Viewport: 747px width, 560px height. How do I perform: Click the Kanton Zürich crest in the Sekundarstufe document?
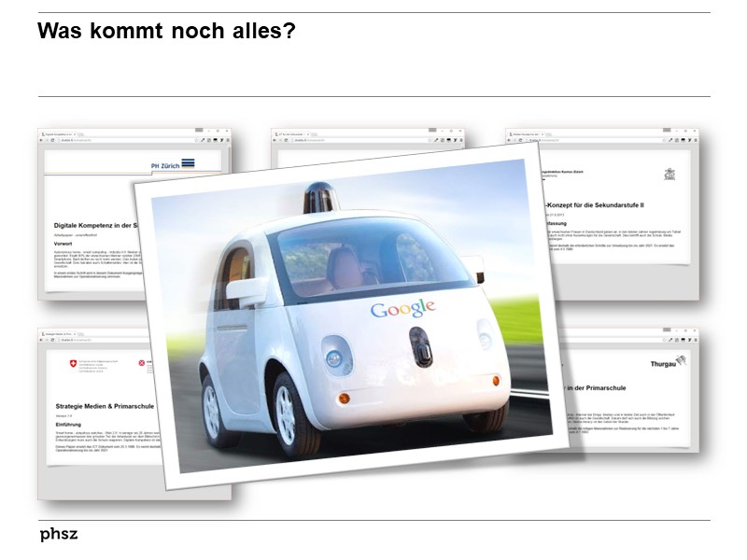[669, 174]
